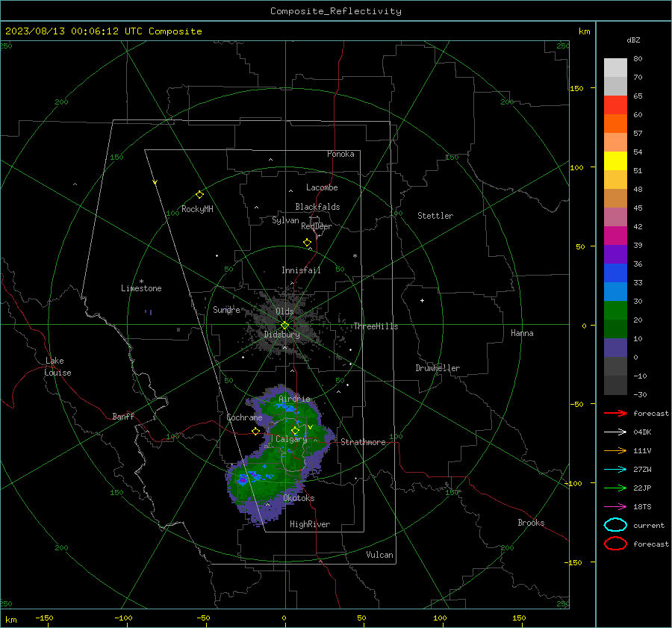
Task: Click the orange swatch between 60 and 57
Action: point(615,124)
